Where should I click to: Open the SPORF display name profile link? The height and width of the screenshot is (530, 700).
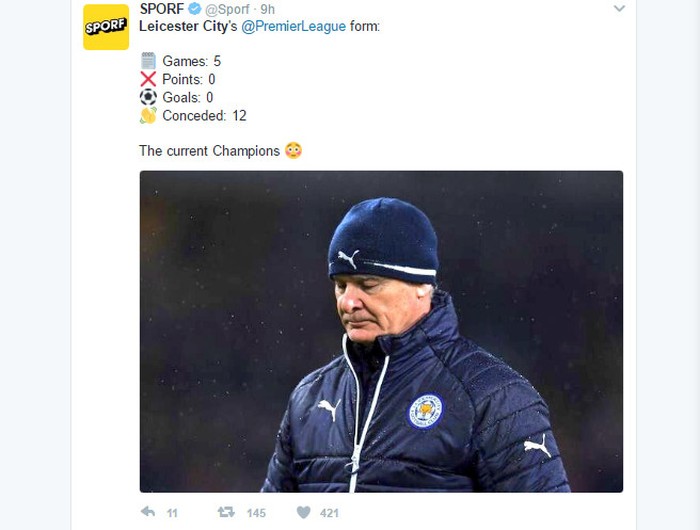click(161, 9)
